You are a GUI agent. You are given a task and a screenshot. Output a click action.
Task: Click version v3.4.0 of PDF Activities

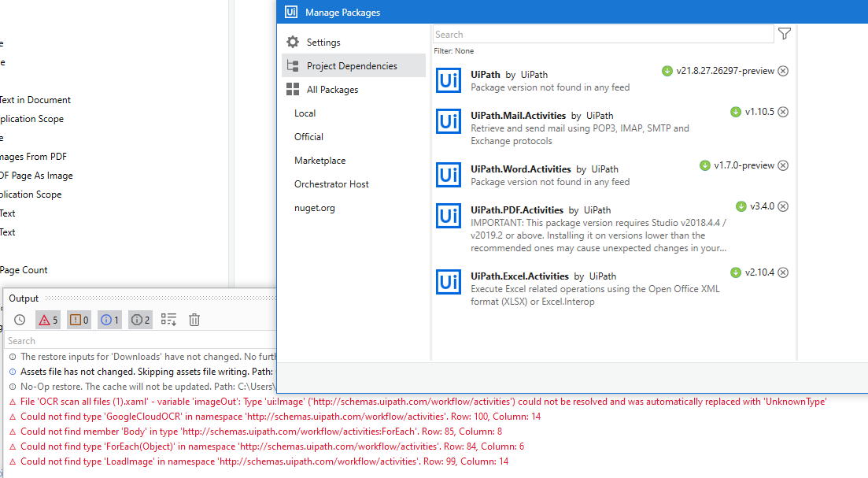point(763,206)
